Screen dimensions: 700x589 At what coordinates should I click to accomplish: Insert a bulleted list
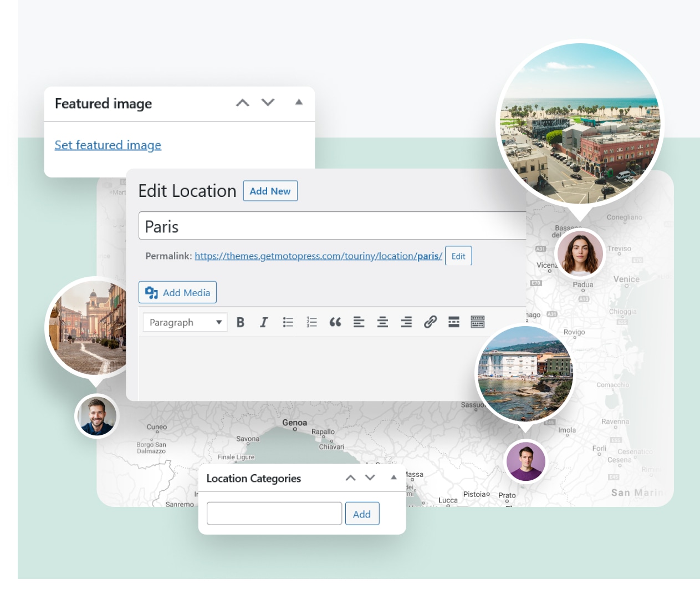(x=288, y=322)
